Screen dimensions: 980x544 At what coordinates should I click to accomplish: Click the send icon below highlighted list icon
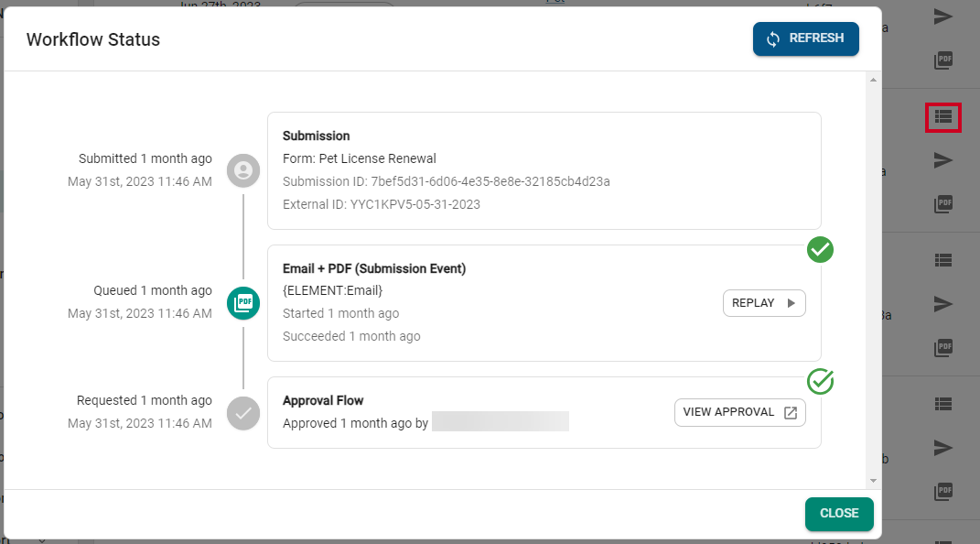click(x=943, y=160)
